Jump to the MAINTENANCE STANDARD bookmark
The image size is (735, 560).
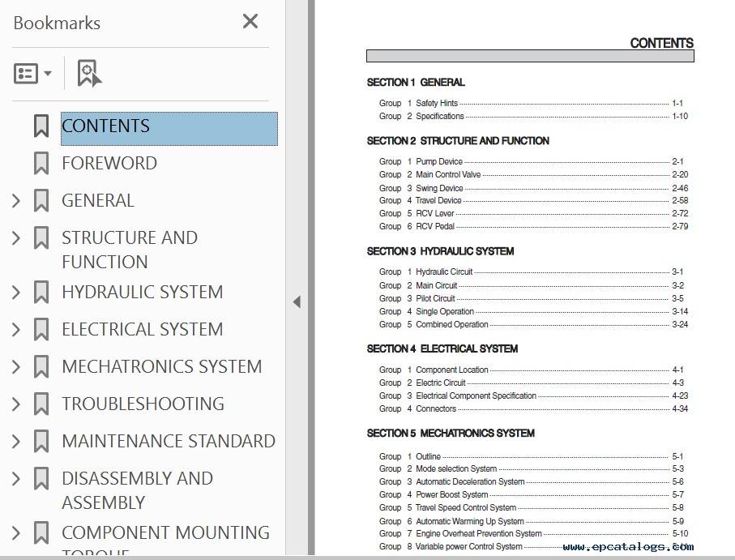click(169, 442)
